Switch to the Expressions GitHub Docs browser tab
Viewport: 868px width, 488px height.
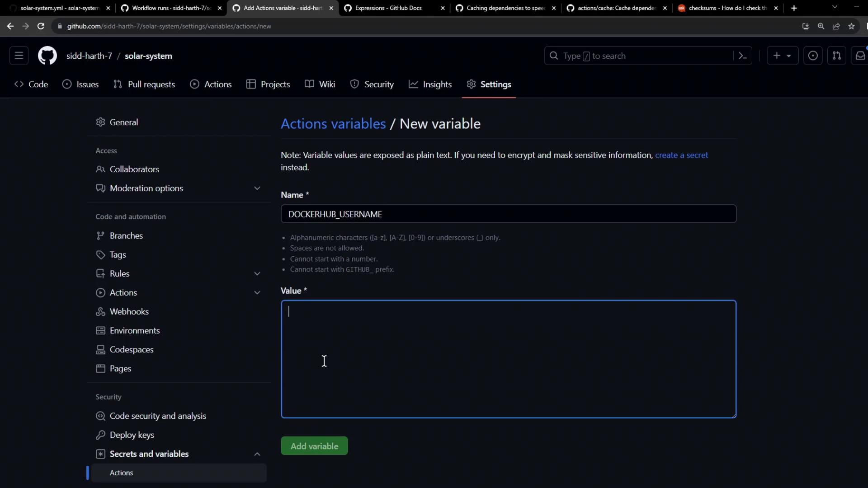[388, 8]
